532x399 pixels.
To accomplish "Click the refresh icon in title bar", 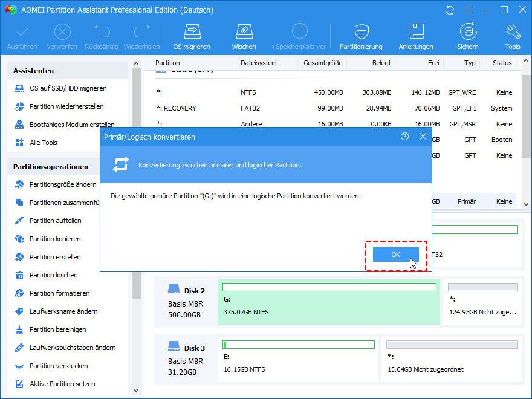I will (x=450, y=10).
